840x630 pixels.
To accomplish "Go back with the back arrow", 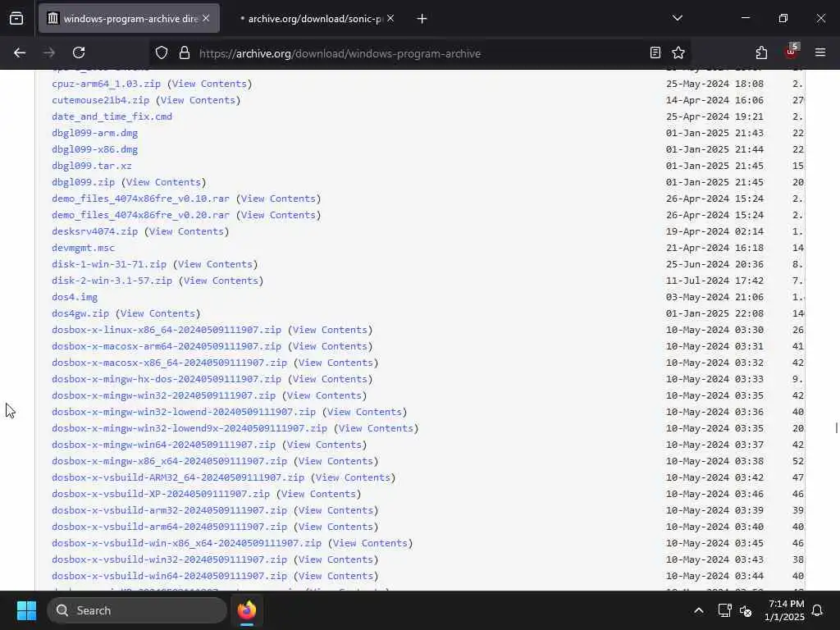I will click(x=20, y=52).
